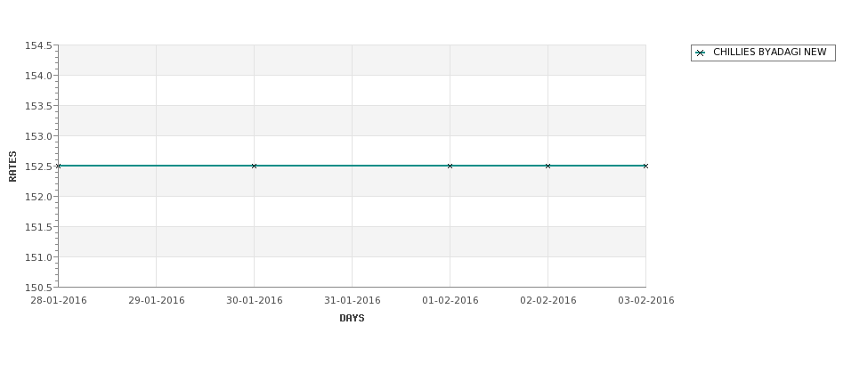868x382 pixels.
Task: Click the 29-01-2016 date axis label
Action: click(x=157, y=301)
